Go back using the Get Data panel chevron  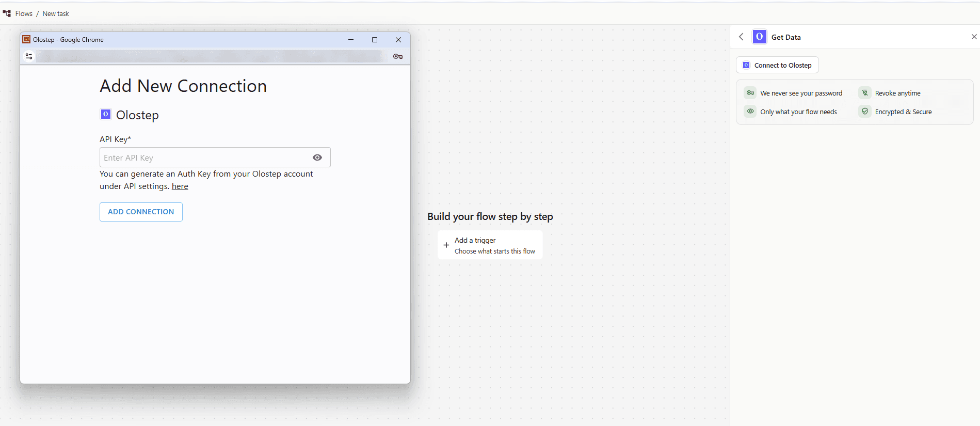pos(741,37)
